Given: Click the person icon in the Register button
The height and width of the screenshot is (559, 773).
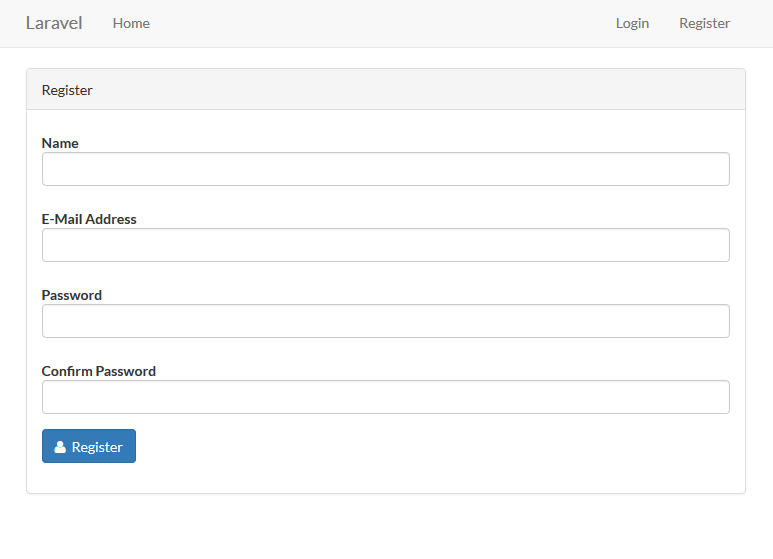Looking at the screenshot, I should pos(60,447).
